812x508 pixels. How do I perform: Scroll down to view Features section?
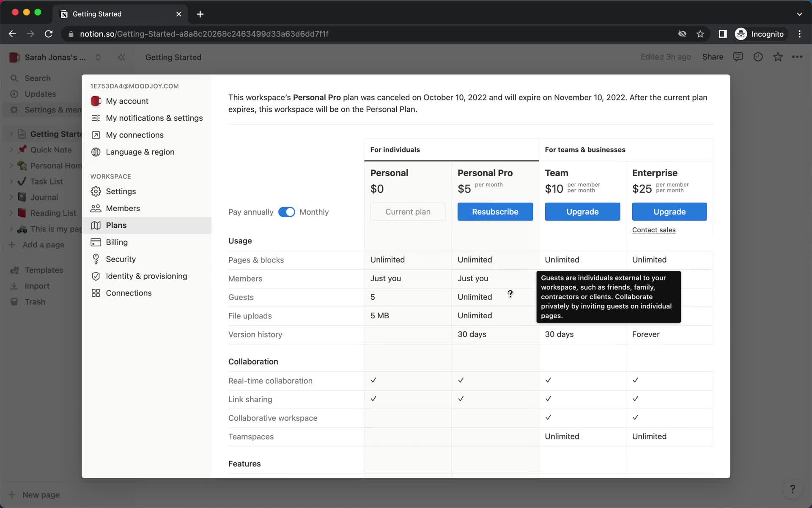(x=244, y=464)
